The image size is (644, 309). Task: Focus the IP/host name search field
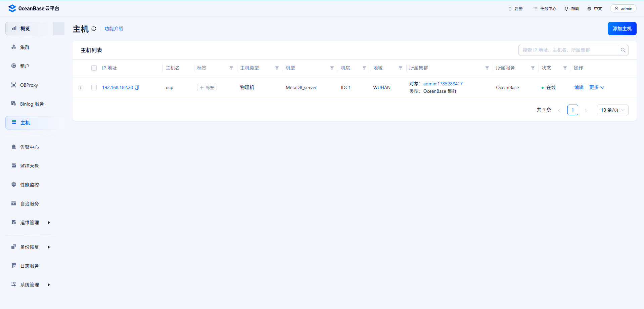[x=568, y=50]
